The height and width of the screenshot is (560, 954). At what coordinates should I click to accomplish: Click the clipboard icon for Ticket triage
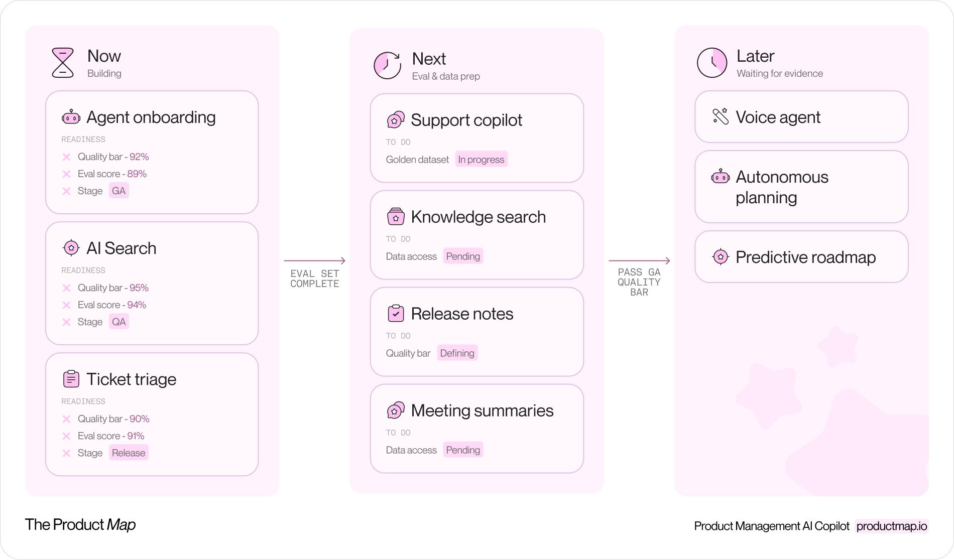71,379
